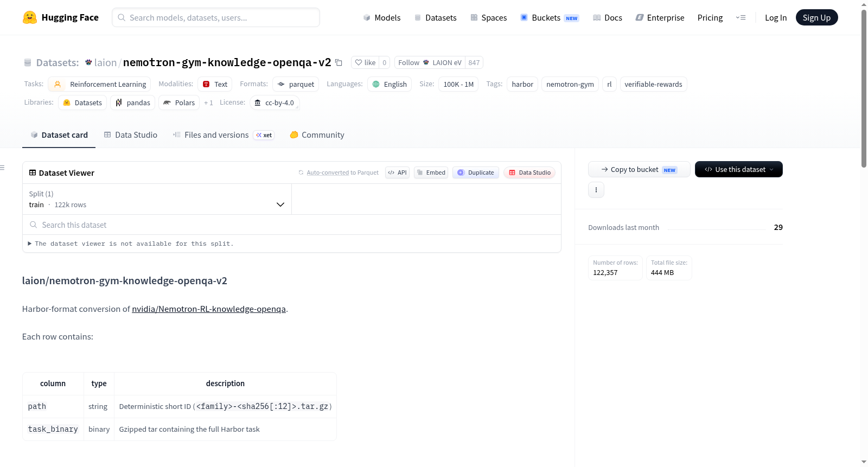Open the Auto-converted to Parquet link
The height and width of the screenshot is (467, 868).
coord(328,172)
